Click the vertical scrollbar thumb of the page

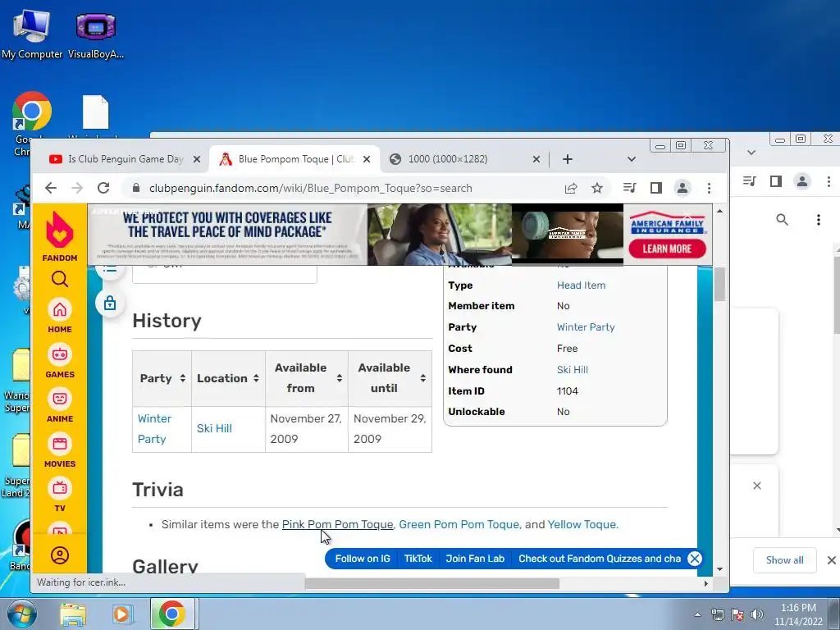[x=719, y=284]
